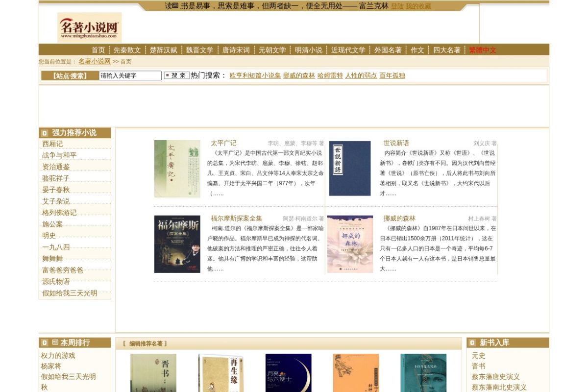Open 西厢记 in recommended novels
The image size is (588, 392).
pos(52,144)
